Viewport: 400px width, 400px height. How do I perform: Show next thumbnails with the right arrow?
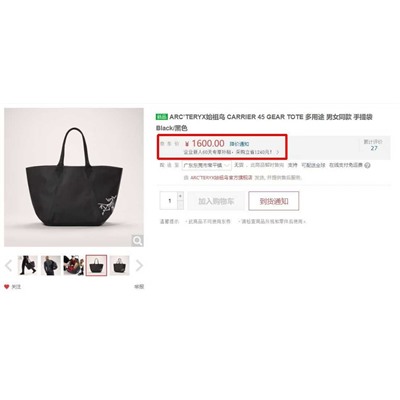coord(139,266)
